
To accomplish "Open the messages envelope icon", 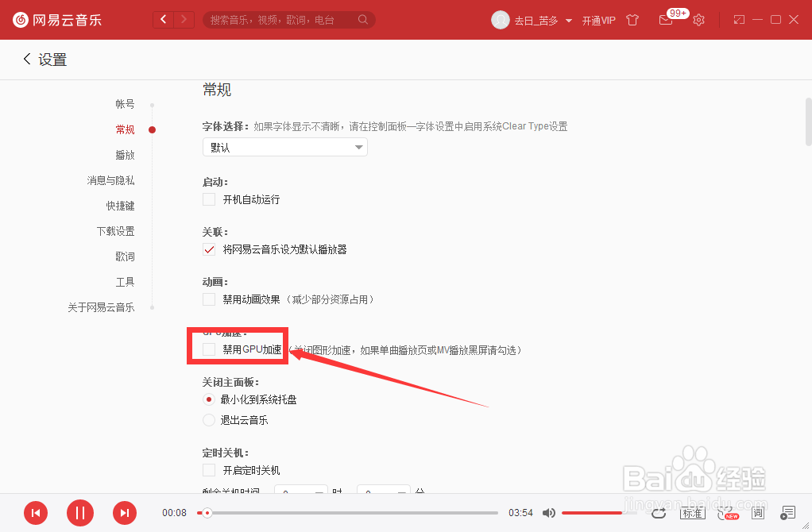I will tap(666, 20).
